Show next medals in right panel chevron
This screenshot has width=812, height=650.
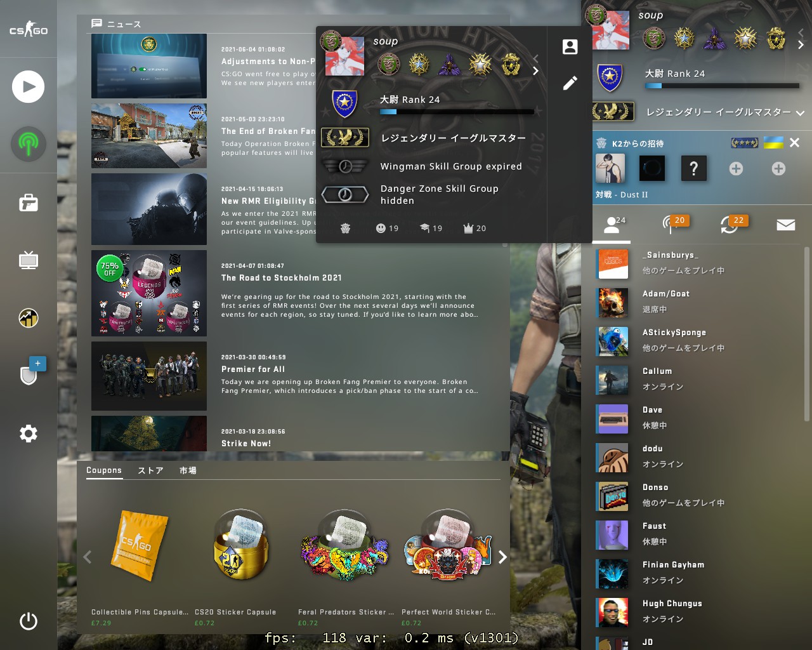click(801, 44)
